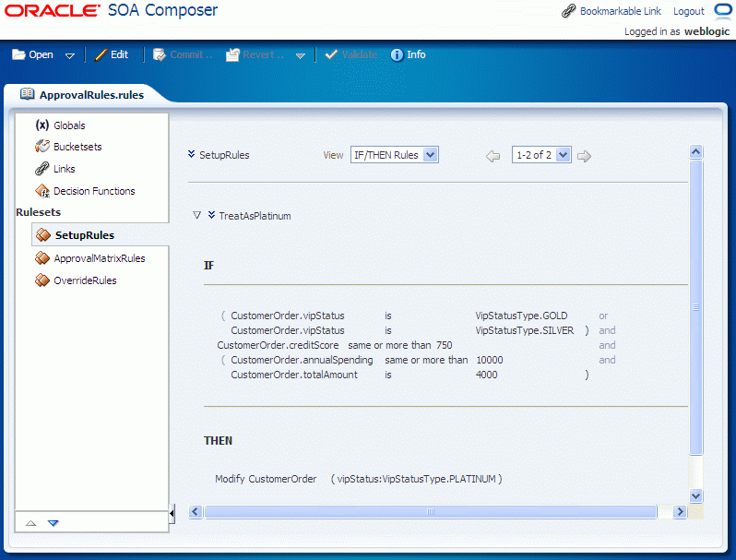Click the Info icon in toolbar
Image resolution: width=736 pixels, height=560 pixels.
(x=397, y=55)
